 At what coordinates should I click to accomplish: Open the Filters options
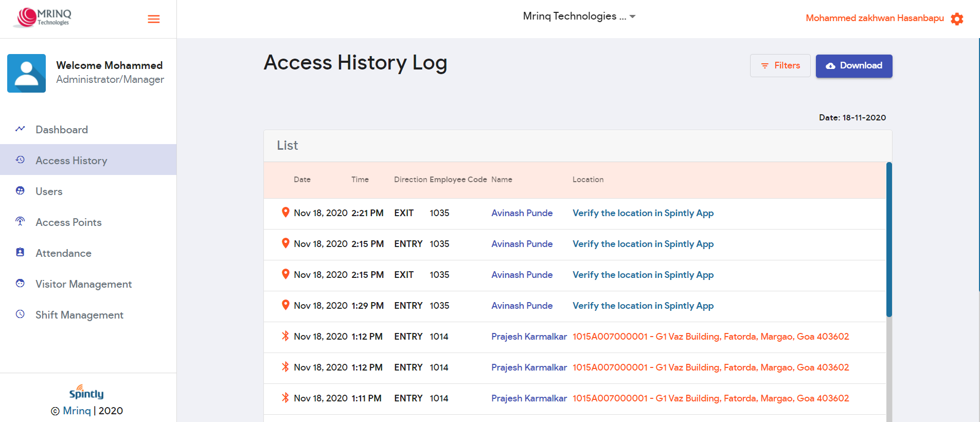[780, 66]
